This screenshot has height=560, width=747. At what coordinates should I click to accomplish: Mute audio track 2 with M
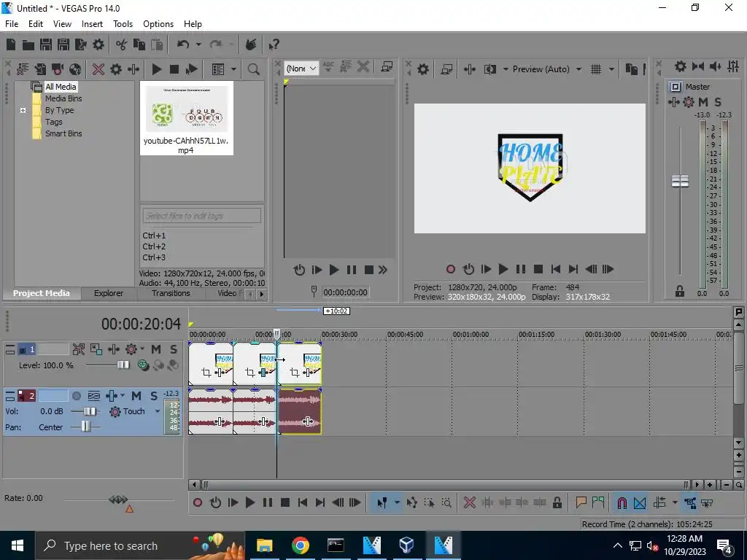click(x=136, y=396)
